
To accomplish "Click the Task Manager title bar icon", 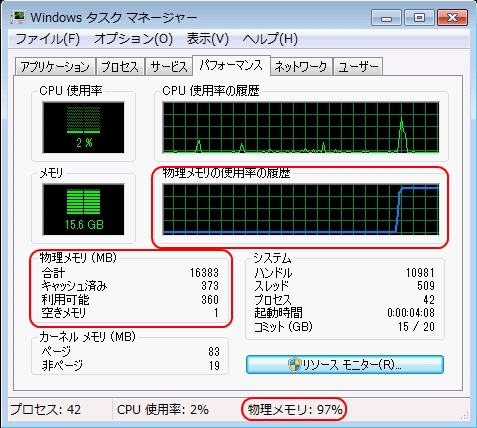I will 18,17.
